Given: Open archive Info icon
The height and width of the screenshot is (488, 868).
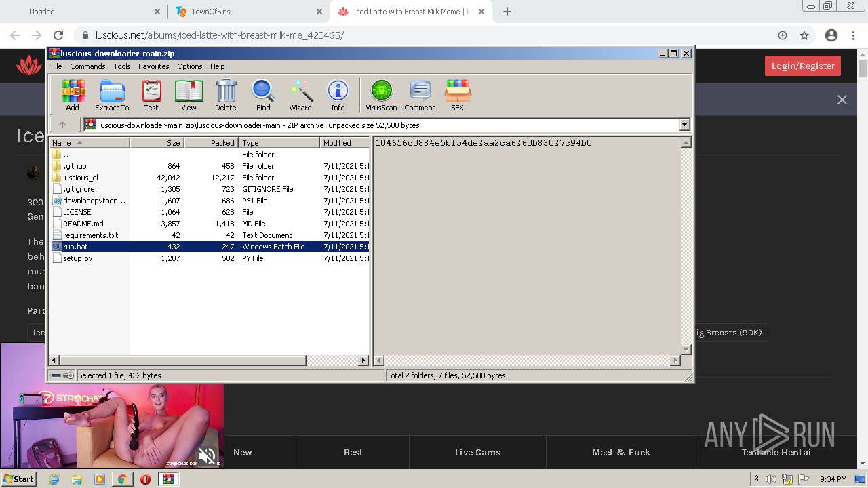Looking at the screenshot, I should click(x=338, y=95).
